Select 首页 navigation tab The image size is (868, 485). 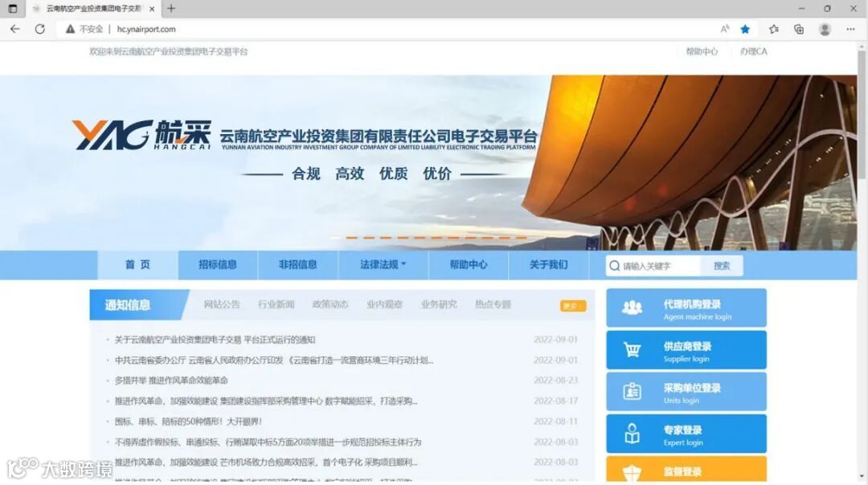click(138, 264)
